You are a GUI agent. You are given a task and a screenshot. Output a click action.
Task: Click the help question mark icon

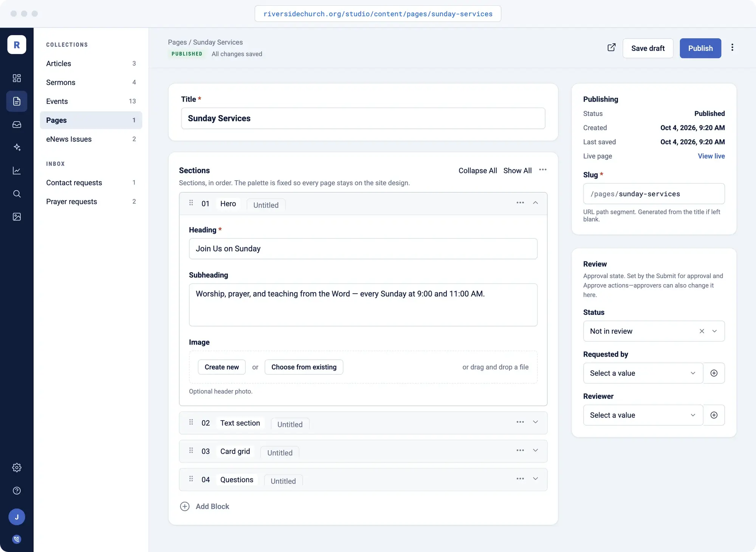[x=17, y=491]
